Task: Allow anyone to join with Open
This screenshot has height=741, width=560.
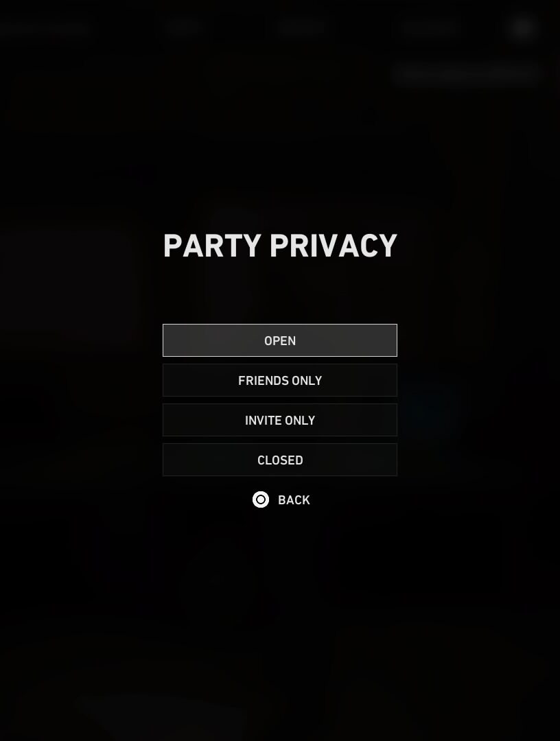Action: [x=280, y=340]
